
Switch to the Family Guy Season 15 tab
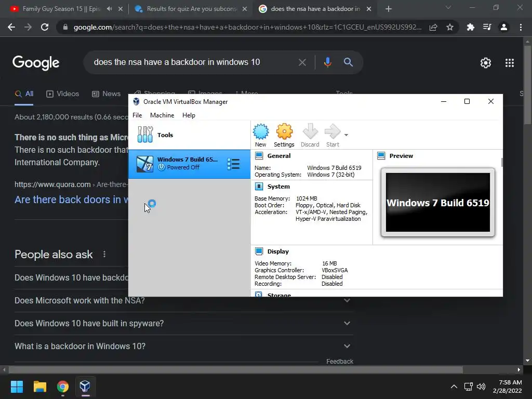click(x=61, y=9)
